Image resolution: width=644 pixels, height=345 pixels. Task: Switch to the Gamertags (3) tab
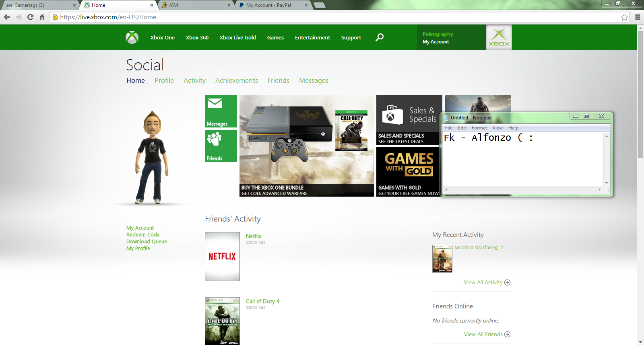39,5
